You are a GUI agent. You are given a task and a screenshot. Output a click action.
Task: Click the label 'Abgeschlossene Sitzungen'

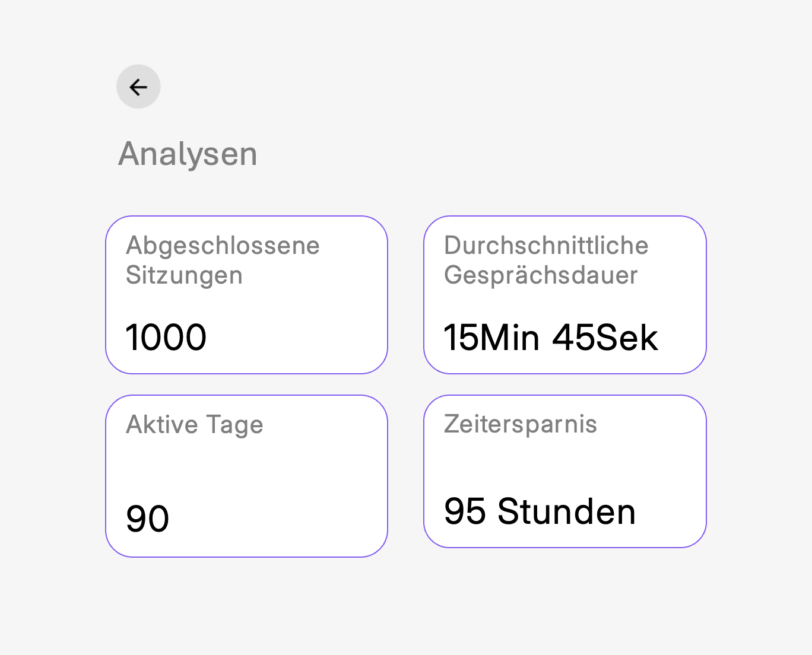(223, 260)
